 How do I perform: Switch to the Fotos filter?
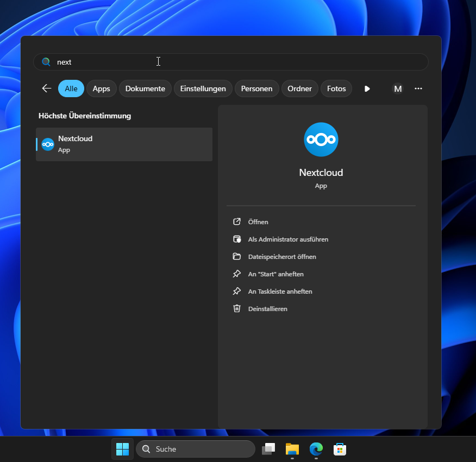click(x=336, y=88)
